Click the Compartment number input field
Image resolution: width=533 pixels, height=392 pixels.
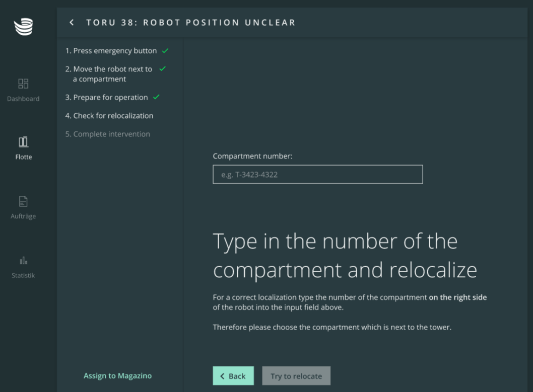coord(317,175)
